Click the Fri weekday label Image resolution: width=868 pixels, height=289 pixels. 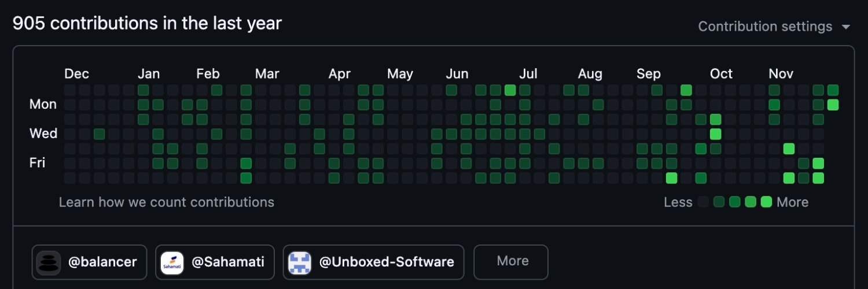click(x=37, y=163)
